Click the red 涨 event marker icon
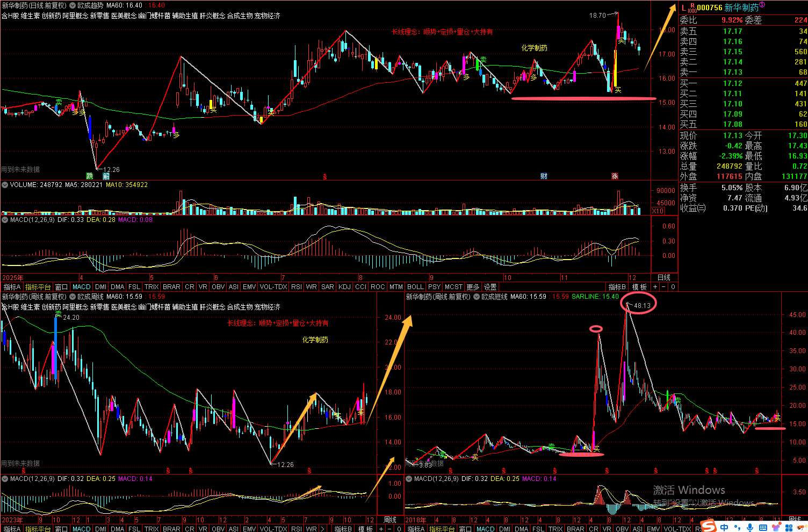Screen dimensions: 808x532 [x=615, y=176]
